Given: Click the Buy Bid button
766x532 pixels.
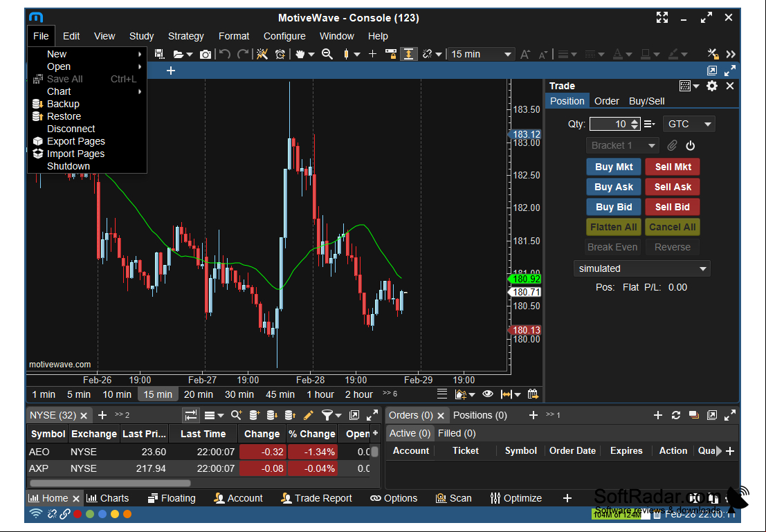Looking at the screenshot, I should 614,207.
